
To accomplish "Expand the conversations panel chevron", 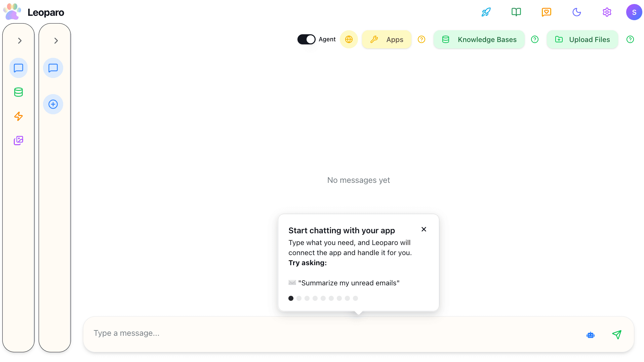I will click(x=55, y=40).
